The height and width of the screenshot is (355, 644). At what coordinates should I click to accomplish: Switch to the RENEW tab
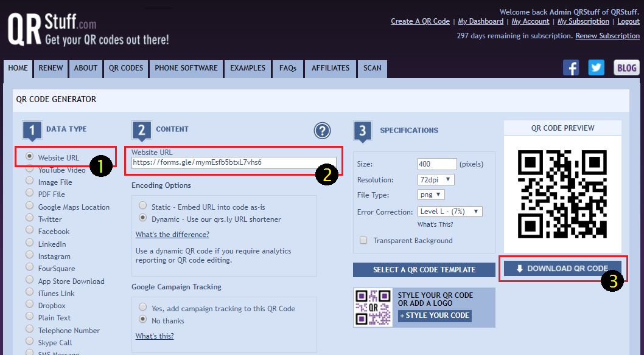[x=51, y=69]
